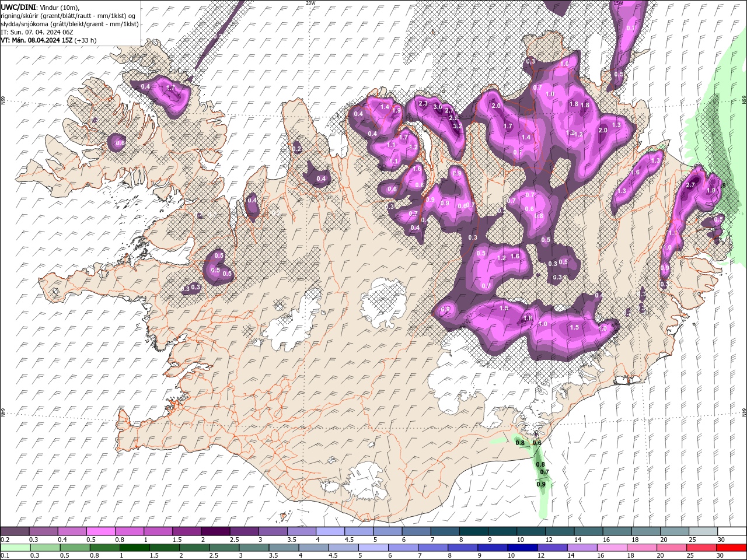The image size is (747, 560).
Task: Select the darkest green rain swatch starting at 1
Action: click(x=135, y=548)
